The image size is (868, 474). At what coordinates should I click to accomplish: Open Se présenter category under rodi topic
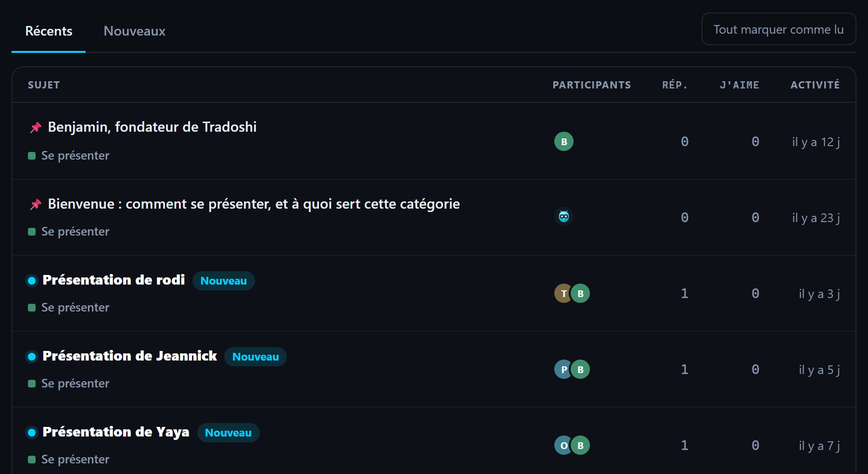(x=69, y=308)
